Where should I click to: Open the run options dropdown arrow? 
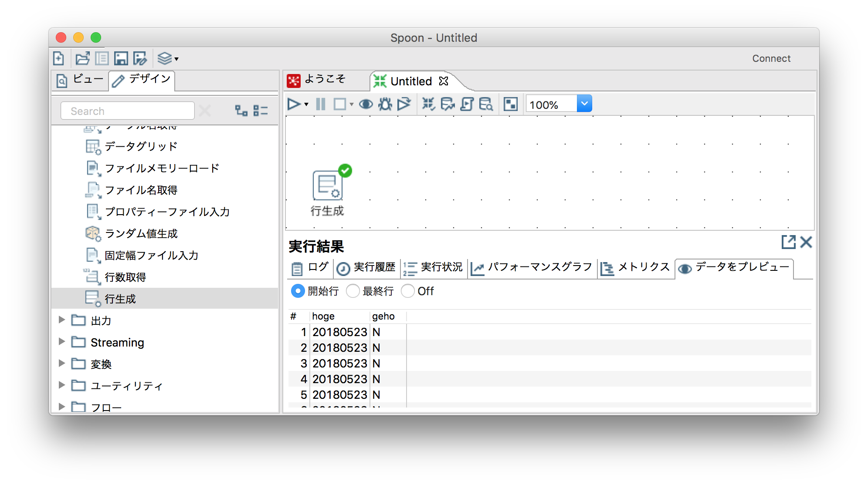point(305,104)
